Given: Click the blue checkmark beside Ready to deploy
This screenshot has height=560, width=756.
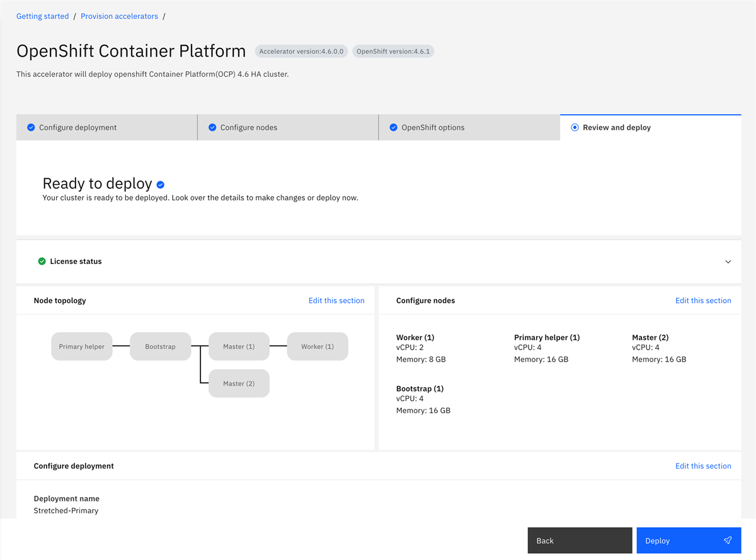Looking at the screenshot, I should tap(161, 185).
